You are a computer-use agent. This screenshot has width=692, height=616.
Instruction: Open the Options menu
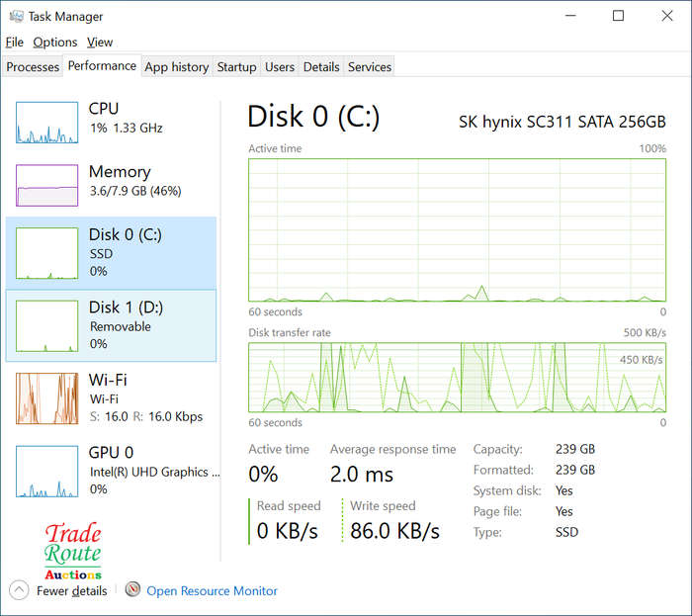[x=55, y=43]
